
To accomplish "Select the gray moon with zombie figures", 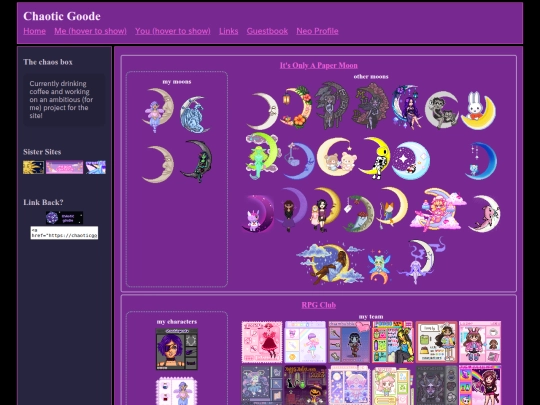I will 442,110.
